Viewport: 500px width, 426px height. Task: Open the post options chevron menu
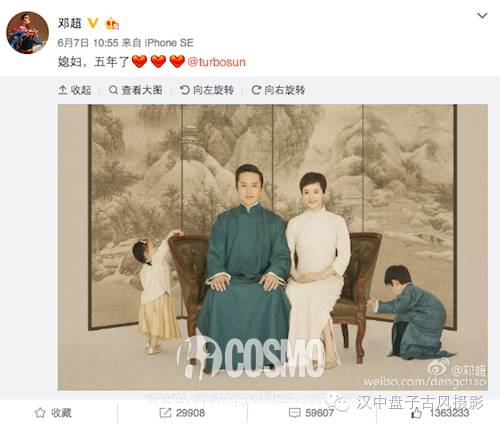point(482,15)
